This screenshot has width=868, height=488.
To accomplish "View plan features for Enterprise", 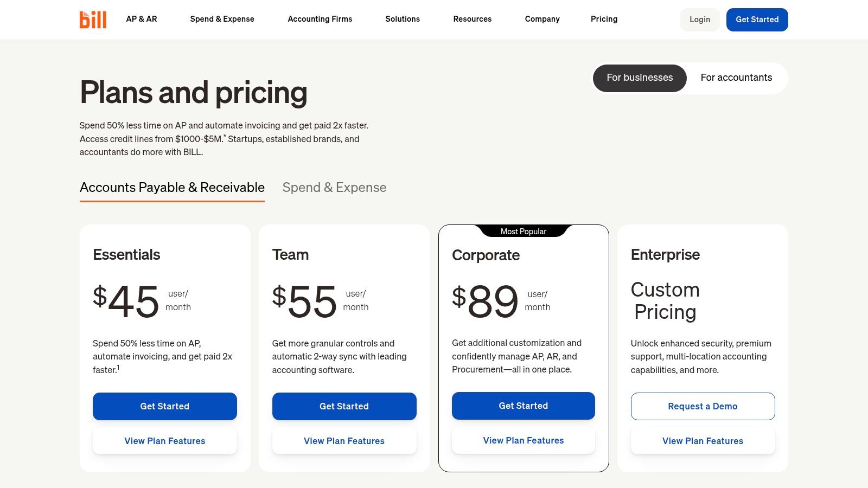I will point(703,441).
